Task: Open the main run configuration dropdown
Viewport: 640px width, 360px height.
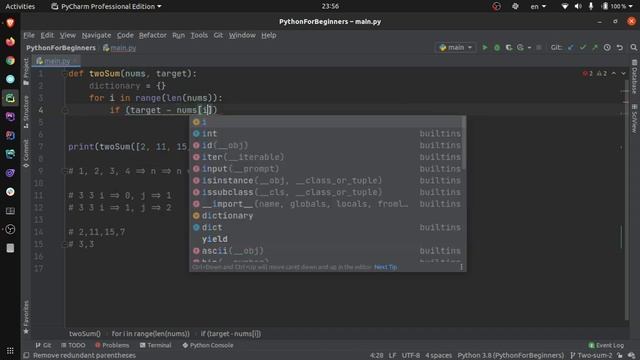Action: pyautogui.click(x=456, y=48)
